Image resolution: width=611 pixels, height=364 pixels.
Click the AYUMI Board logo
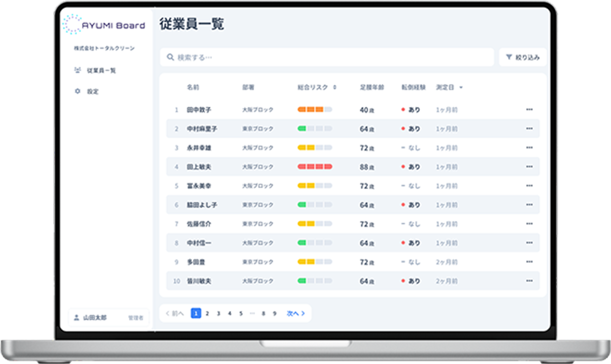[x=104, y=25]
